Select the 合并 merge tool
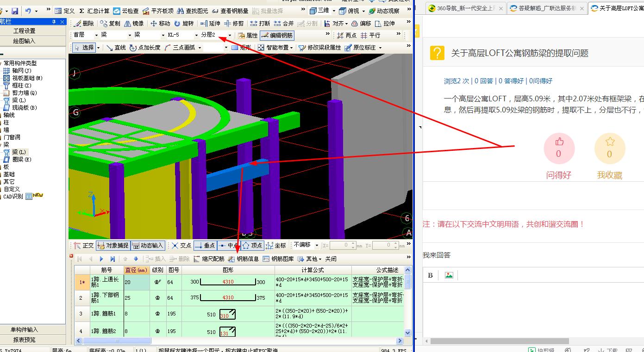Image resolution: width=644 pixels, height=352 pixels. tap(284, 24)
